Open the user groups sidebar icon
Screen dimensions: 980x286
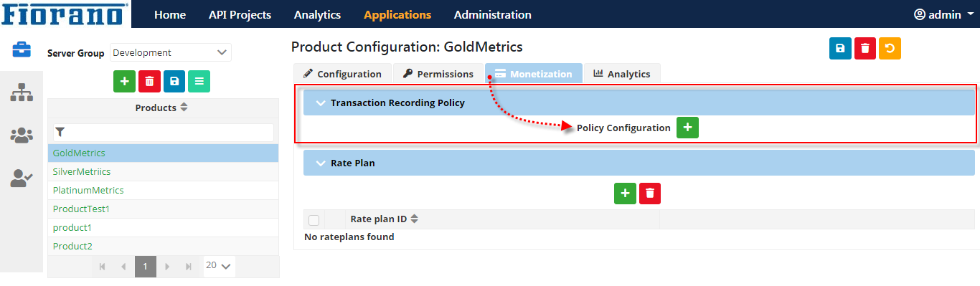tap(22, 135)
